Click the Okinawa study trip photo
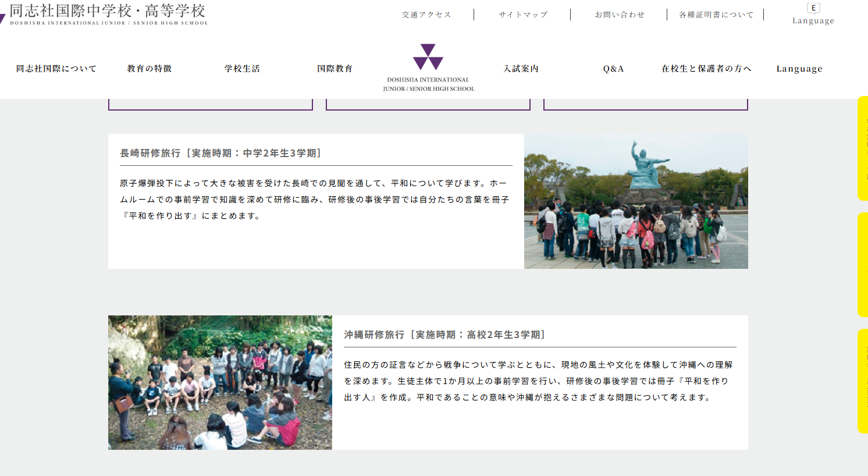Viewport: 868px width, 476px height. 220,382
